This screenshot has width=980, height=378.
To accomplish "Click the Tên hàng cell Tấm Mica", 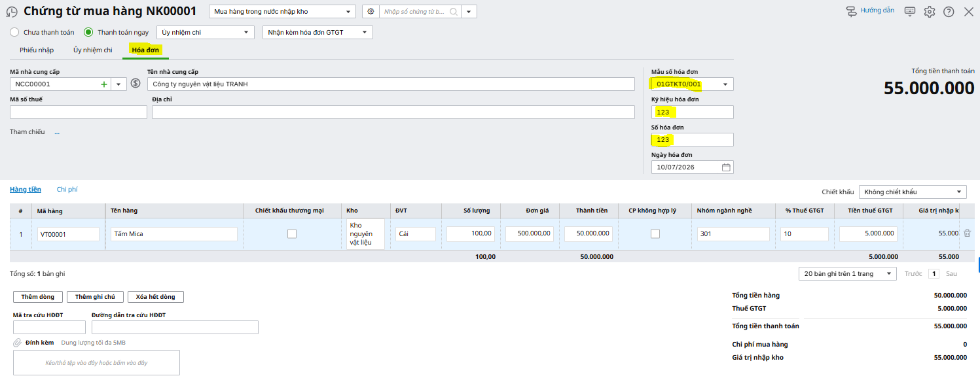I will (173, 234).
